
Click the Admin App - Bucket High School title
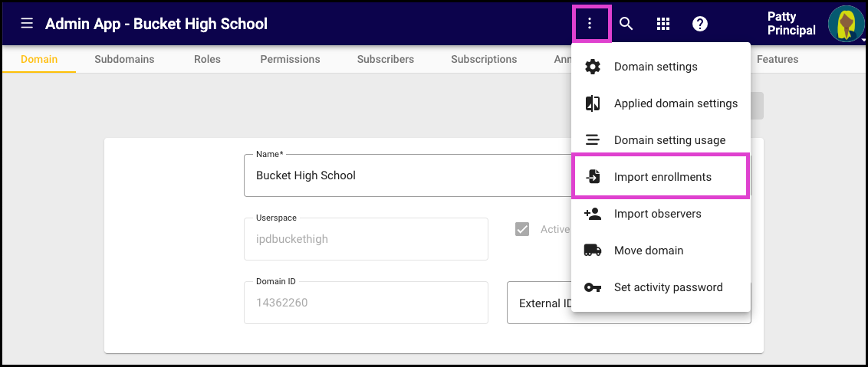click(x=156, y=24)
